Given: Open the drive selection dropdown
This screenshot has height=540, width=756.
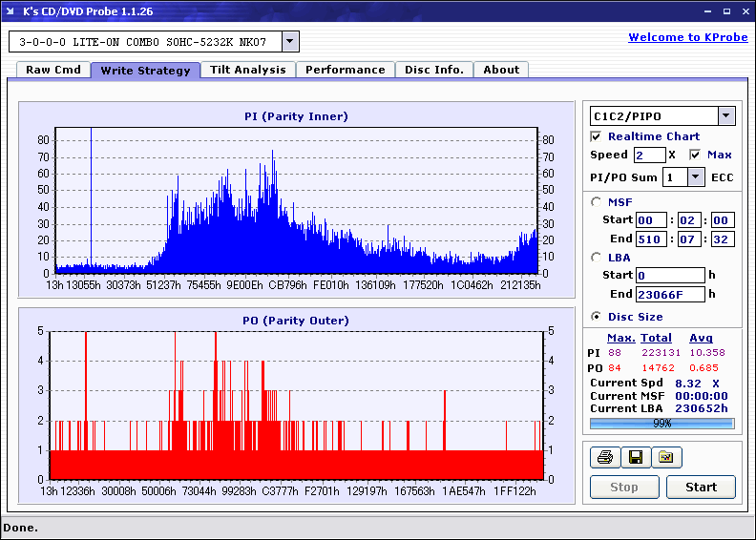Looking at the screenshot, I should [290, 42].
